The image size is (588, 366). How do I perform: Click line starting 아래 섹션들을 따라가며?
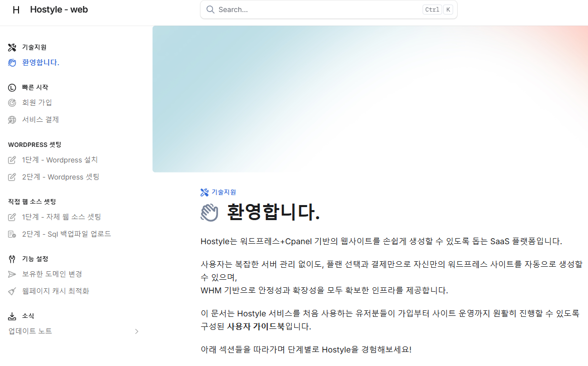306,349
